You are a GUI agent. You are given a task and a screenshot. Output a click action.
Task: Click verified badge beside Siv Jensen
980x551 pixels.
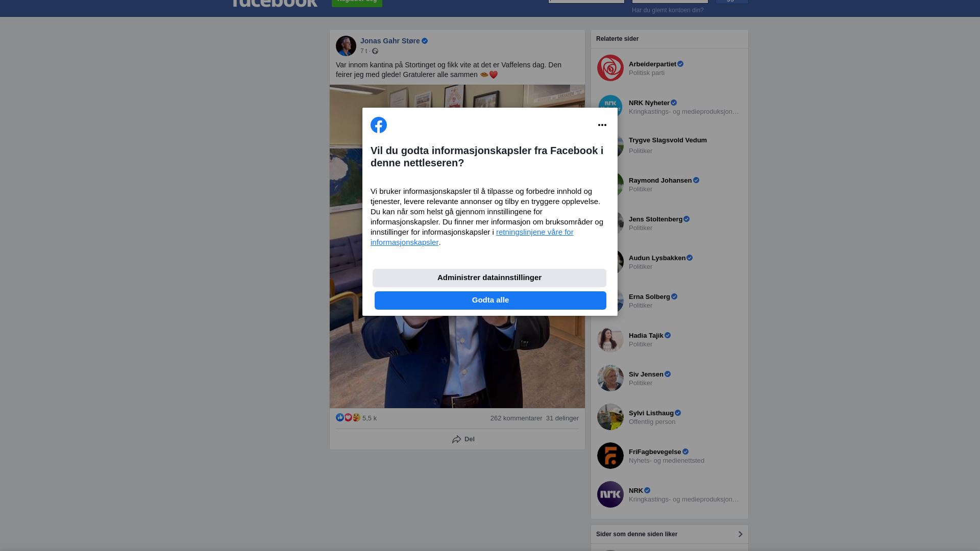point(668,374)
